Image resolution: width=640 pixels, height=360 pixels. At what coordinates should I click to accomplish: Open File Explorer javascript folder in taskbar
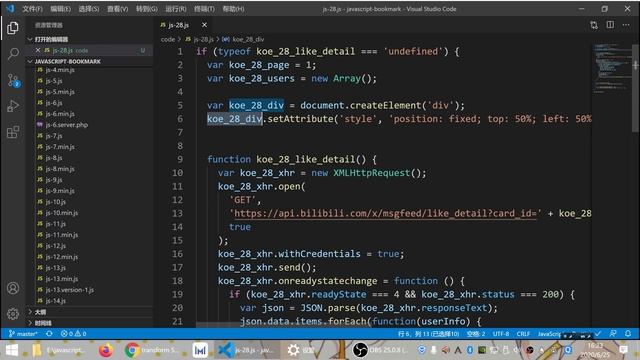(60, 350)
